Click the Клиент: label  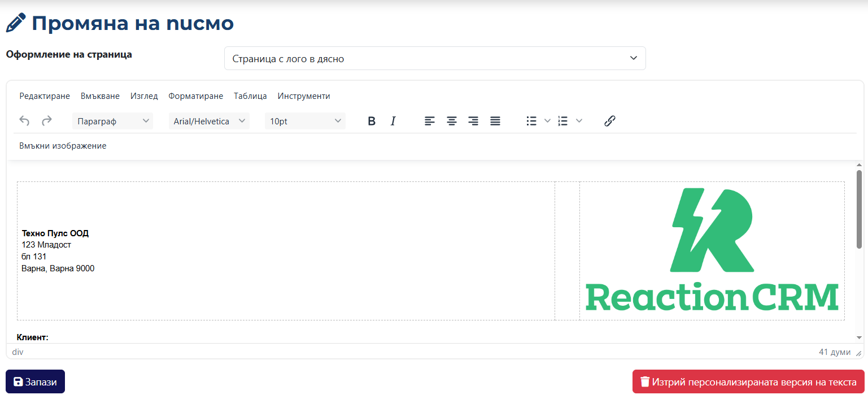pos(33,337)
